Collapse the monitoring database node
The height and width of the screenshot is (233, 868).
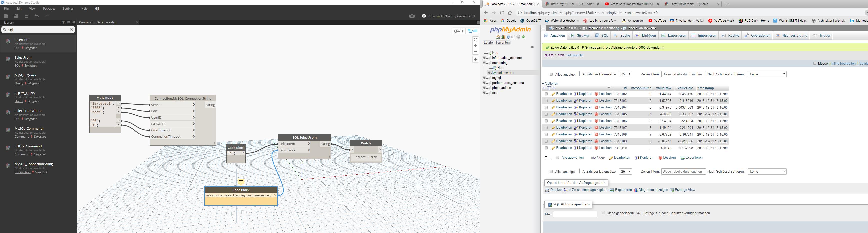pyautogui.click(x=484, y=63)
